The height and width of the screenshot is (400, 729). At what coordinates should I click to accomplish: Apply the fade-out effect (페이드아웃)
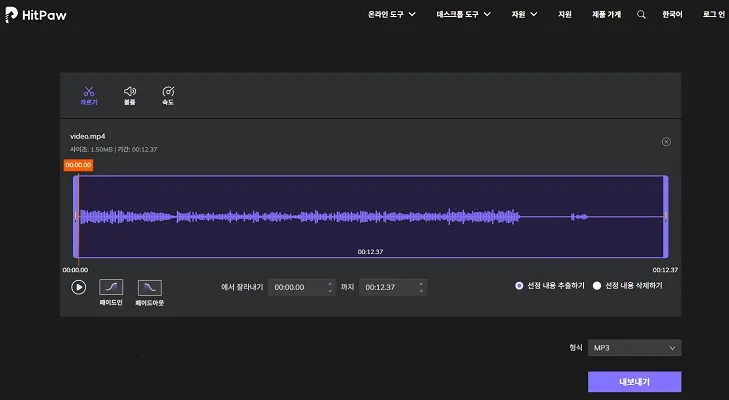[149, 287]
